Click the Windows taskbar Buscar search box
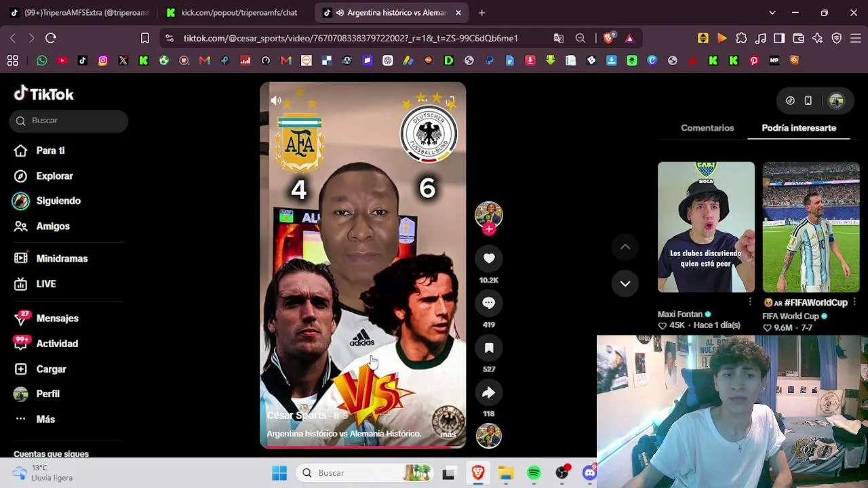 tap(365, 473)
